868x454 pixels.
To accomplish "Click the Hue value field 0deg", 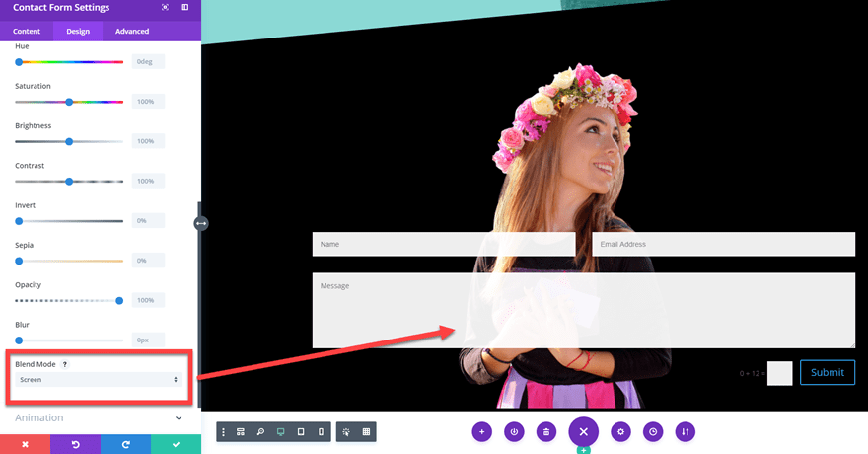I will [x=148, y=61].
